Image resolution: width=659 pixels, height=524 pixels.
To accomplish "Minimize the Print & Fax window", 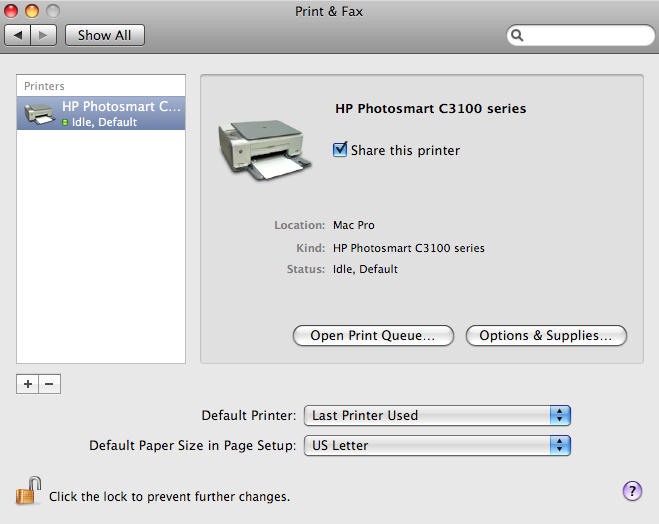I will click(32, 11).
